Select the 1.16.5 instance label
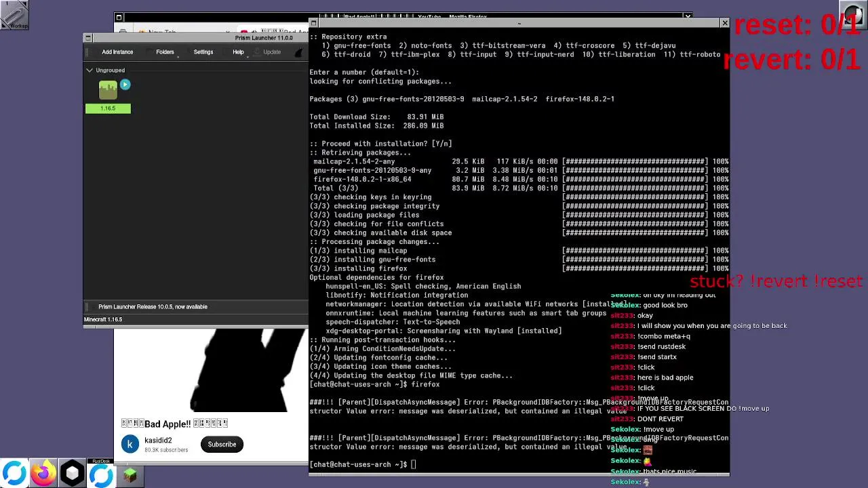 click(108, 108)
